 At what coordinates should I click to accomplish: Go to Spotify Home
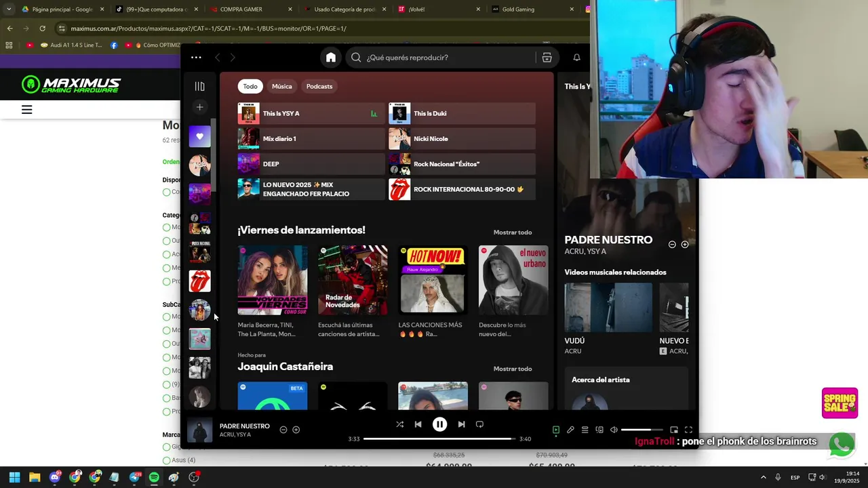tap(330, 58)
